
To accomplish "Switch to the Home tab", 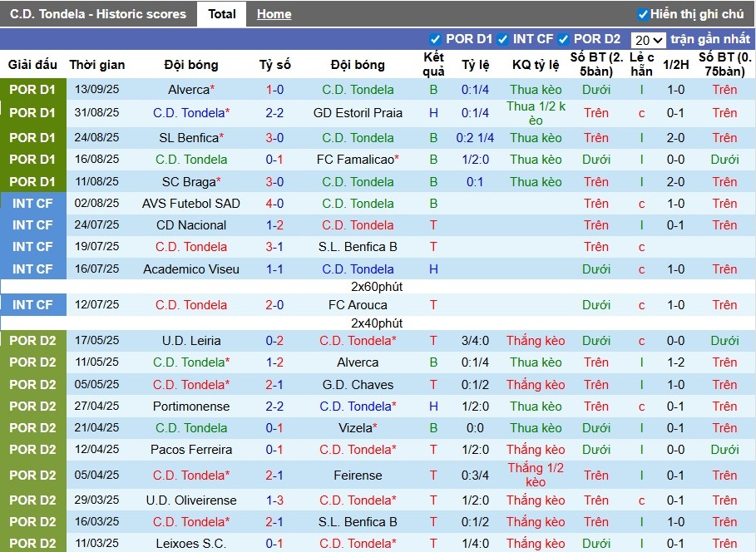I will [x=274, y=14].
